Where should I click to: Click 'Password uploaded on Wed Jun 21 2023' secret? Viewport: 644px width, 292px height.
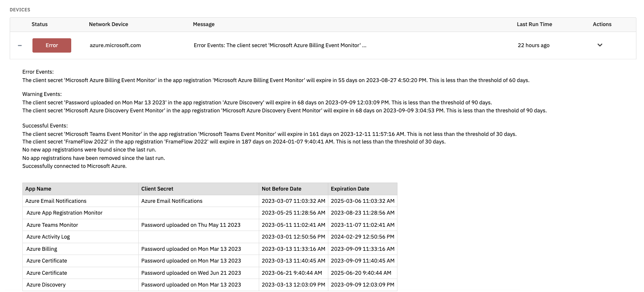point(191,273)
